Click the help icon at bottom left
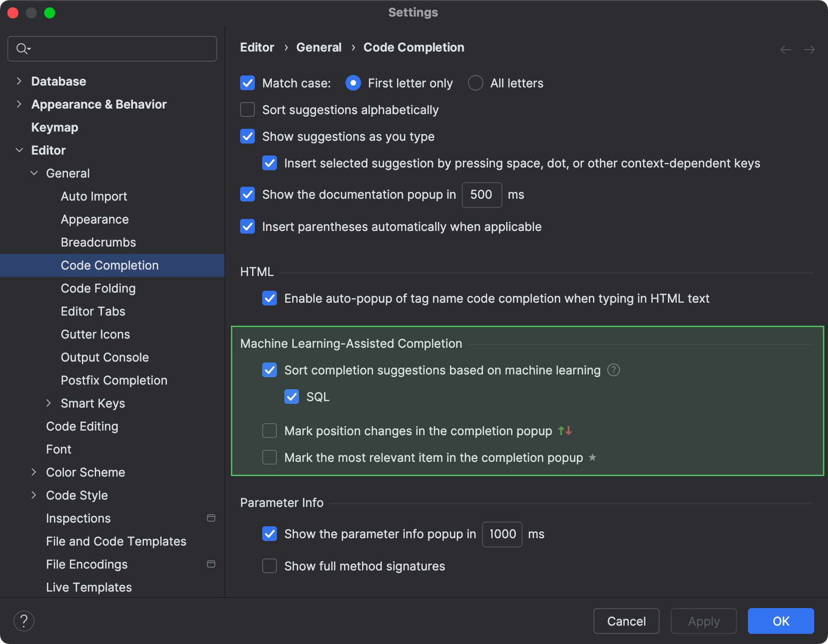828x644 pixels. [24, 621]
